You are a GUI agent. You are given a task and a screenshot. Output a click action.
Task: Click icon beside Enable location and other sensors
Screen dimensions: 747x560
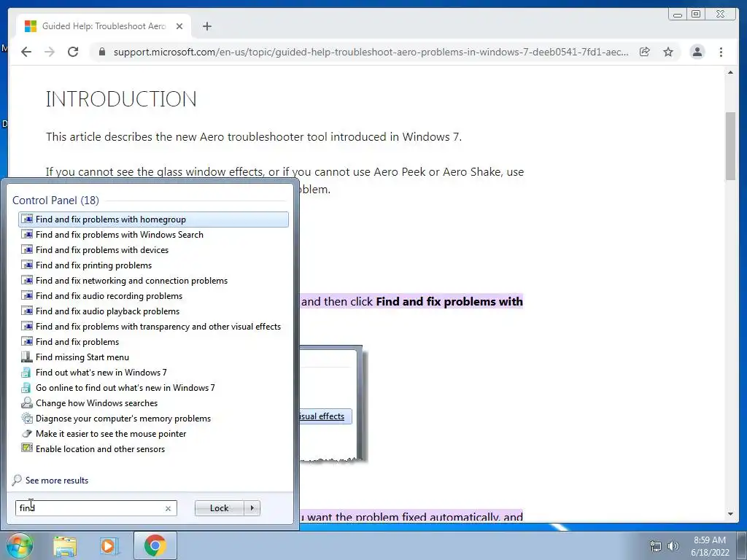point(27,448)
